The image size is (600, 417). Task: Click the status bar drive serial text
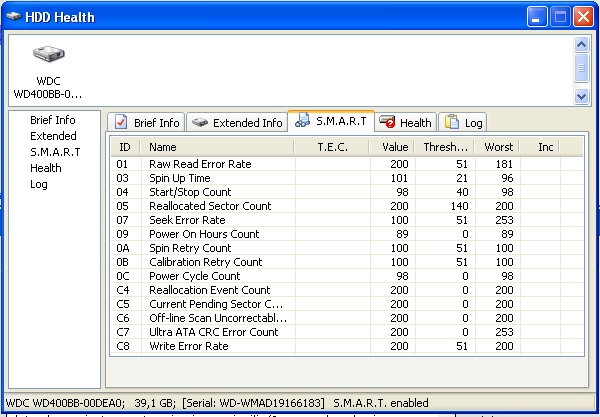(253, 403)
